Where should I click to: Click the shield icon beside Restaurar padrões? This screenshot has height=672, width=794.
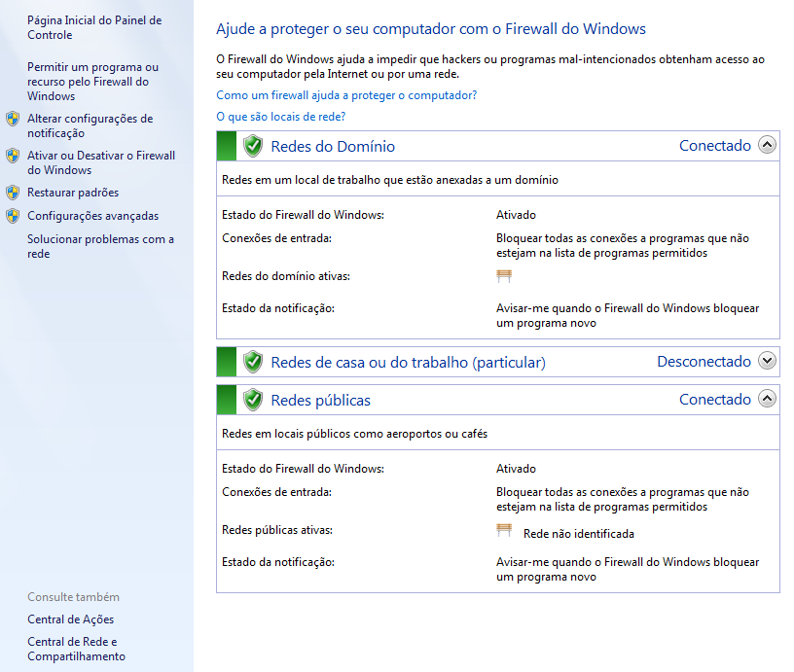[x=13, y=193]
